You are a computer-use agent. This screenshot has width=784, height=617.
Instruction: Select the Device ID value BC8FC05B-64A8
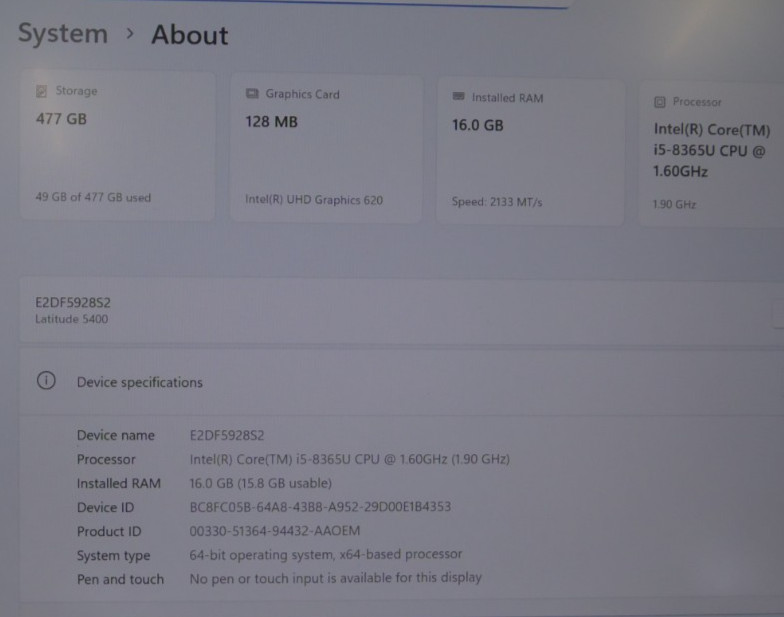coord(320,507)
